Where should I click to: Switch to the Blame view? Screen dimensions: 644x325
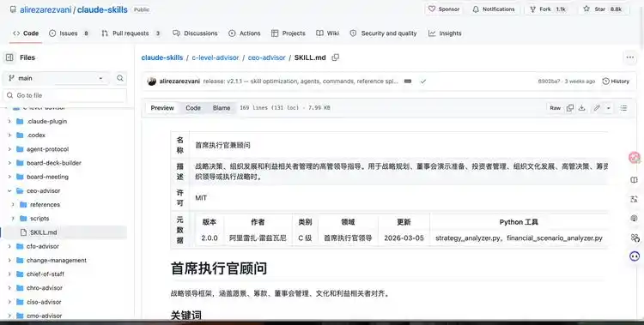pos(222,108)
